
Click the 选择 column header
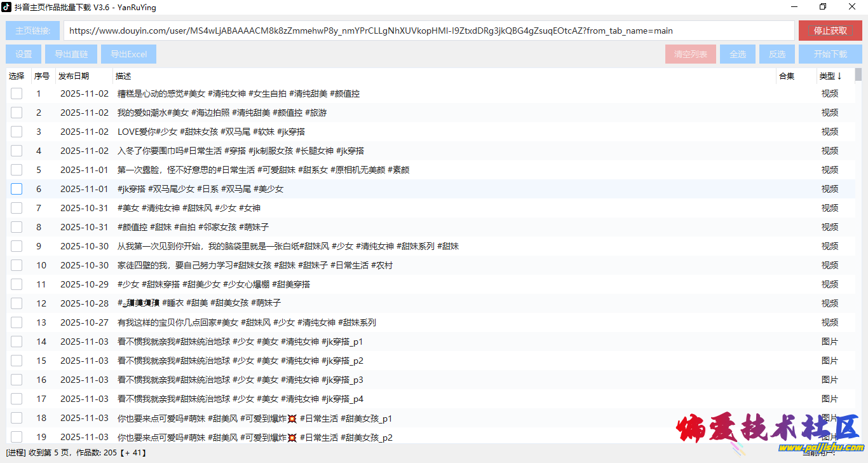(x=17, y=76)
